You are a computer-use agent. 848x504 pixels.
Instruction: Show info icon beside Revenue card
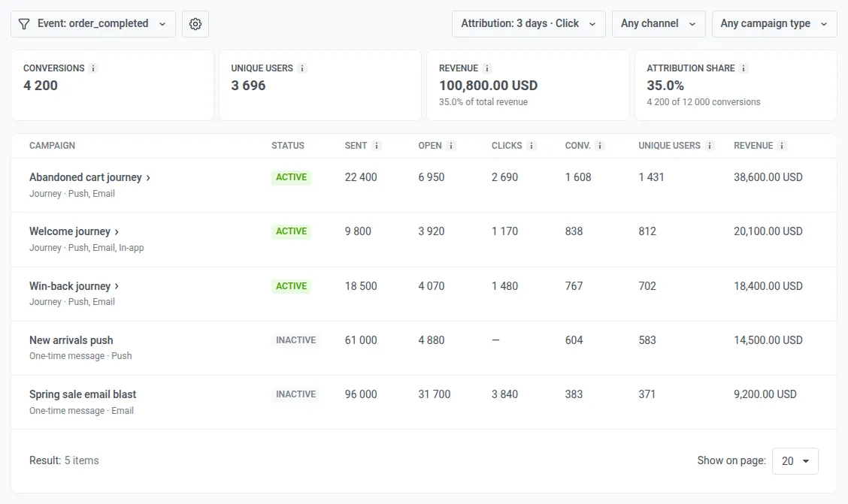click(x=486, y=68)
